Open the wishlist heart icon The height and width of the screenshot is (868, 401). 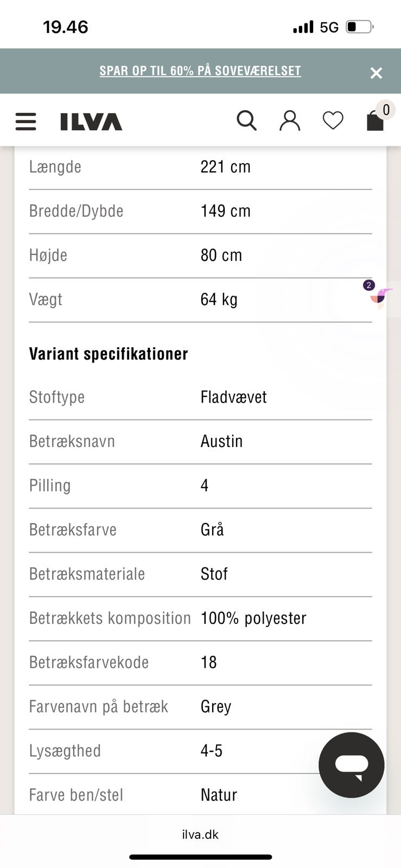coord(333,120)
